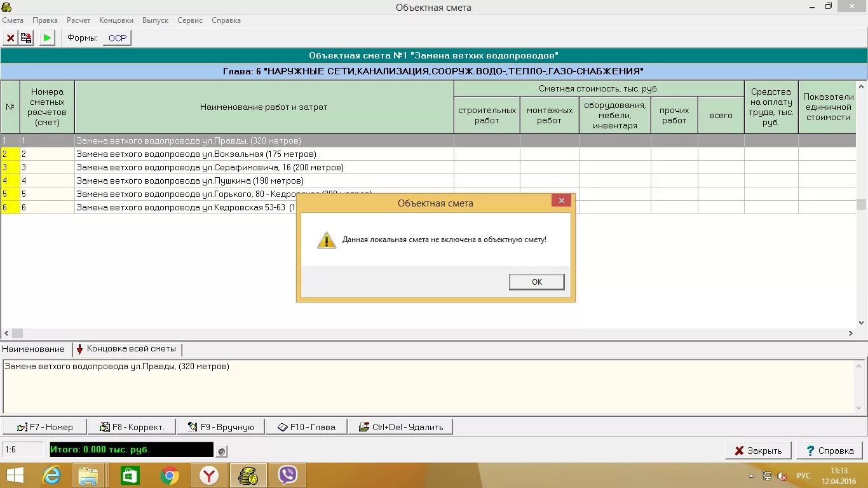
Task: Click name field scrollbar up arrow
Action: tap(860, 365)
